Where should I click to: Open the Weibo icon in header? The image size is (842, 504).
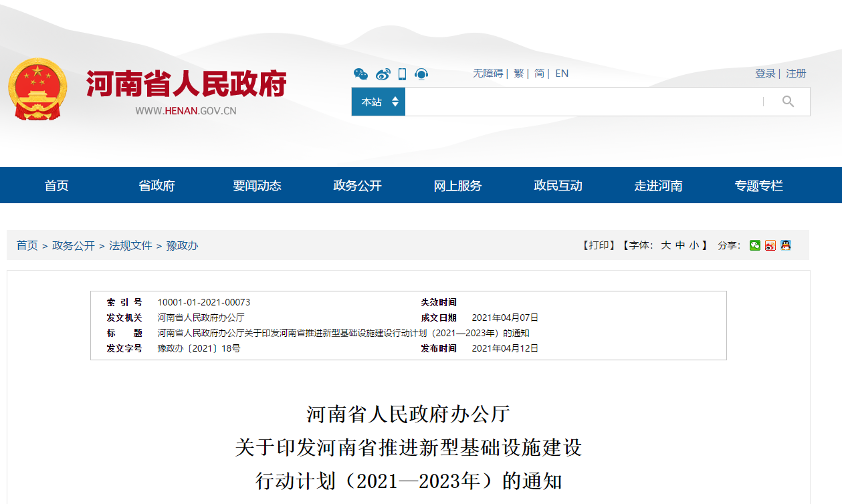coord(383,74)
